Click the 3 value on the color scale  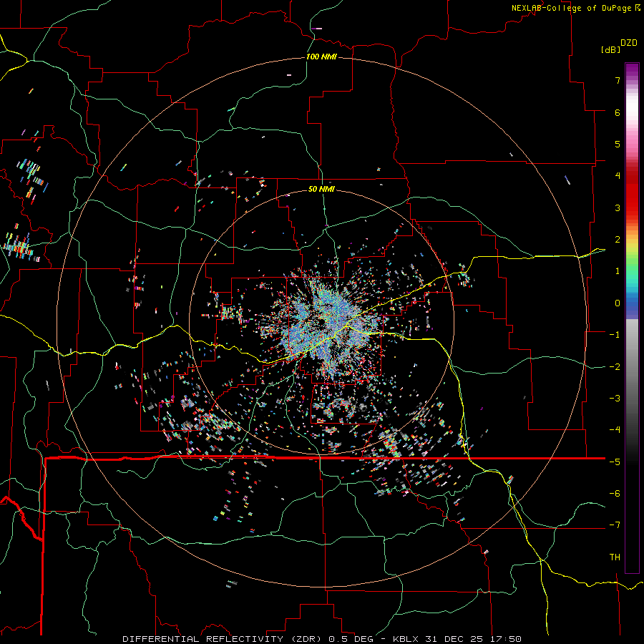618,208
